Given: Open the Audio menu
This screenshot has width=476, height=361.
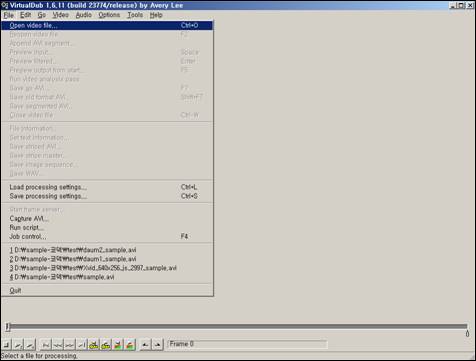Looking at the screenshot, I should 84,15.
